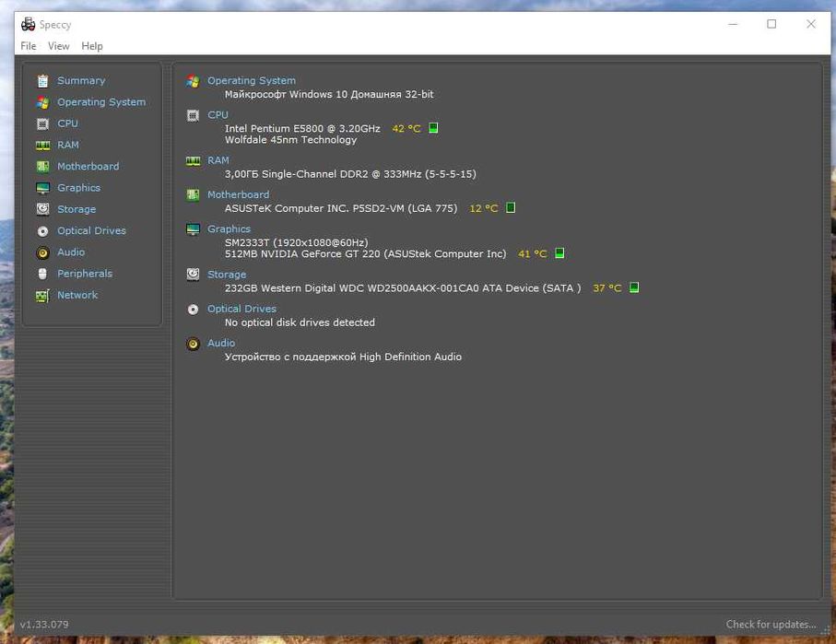Click the Motherboard icon in sidebar

[42, 167]
